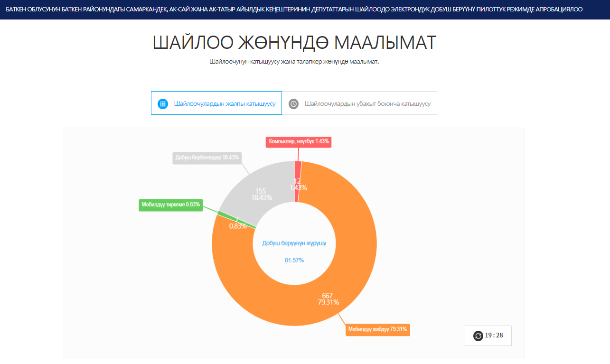Click the red Компьютер, ноутбук 1.43% label
The image size is (610, 364).
point(299,141)
